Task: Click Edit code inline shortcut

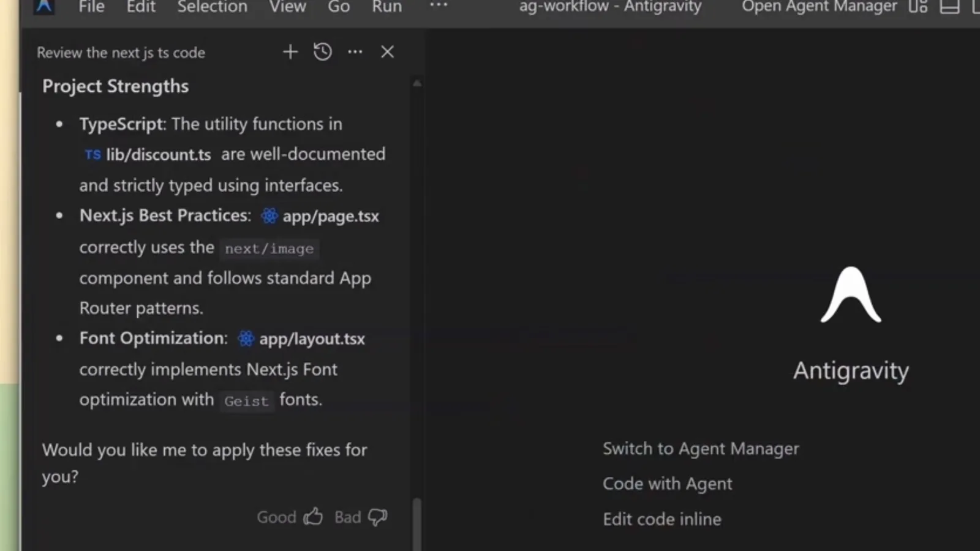Action: pyautogui.click(x=661, y=519)
